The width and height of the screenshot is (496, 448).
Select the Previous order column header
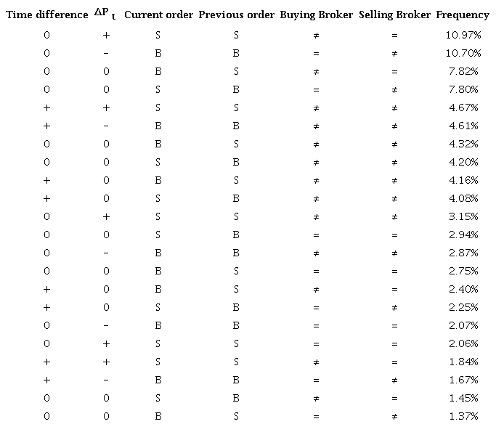tap(236, 15)
